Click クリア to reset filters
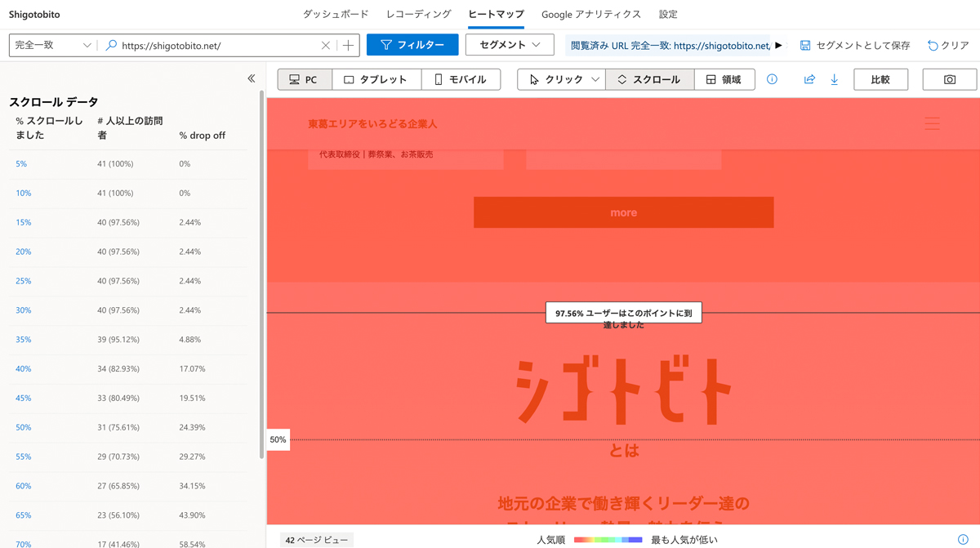 click(948, 46)
